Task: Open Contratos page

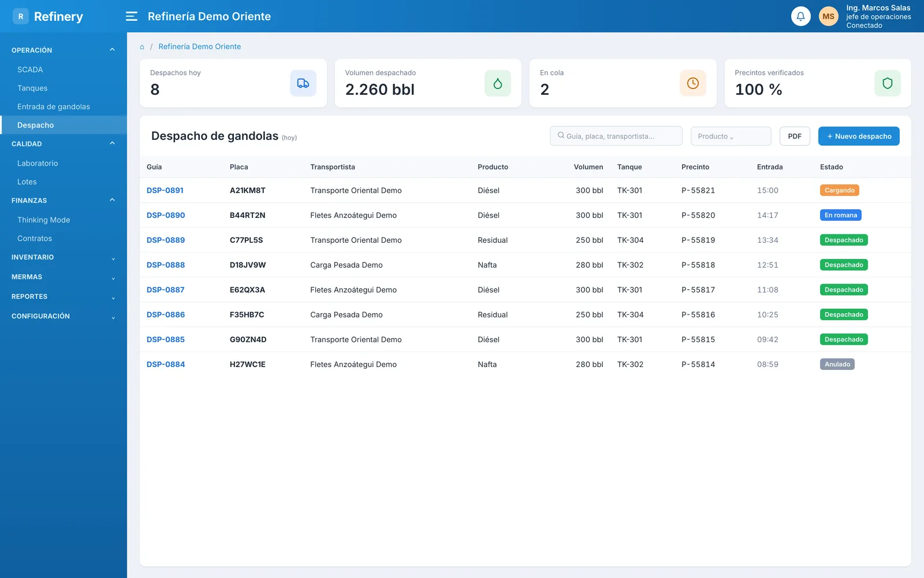Action: [64, 238]
